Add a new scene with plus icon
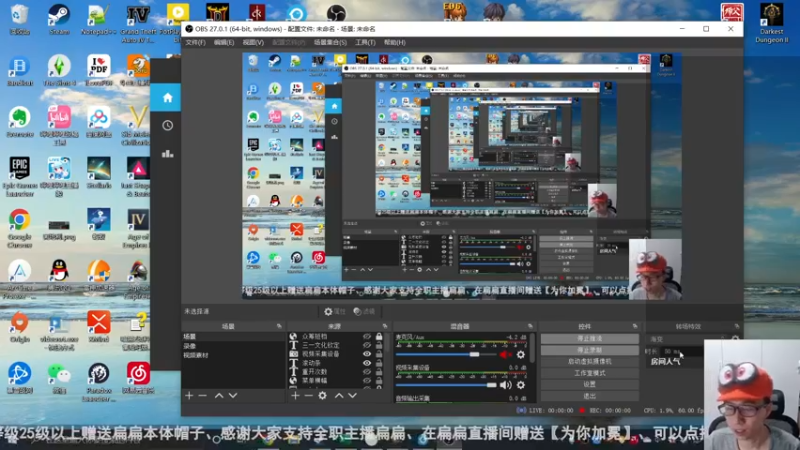Screen dimensions: 800x450 tap(189, 395)
